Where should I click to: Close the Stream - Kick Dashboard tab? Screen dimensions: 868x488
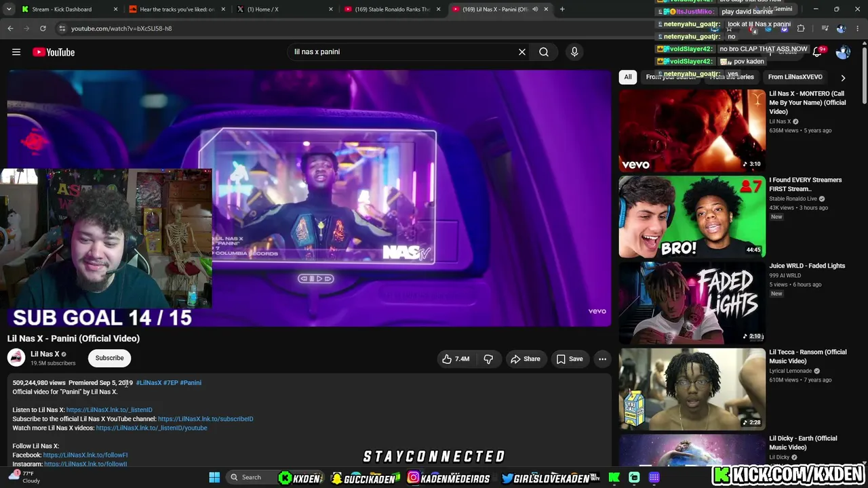(x=115, y=9)
